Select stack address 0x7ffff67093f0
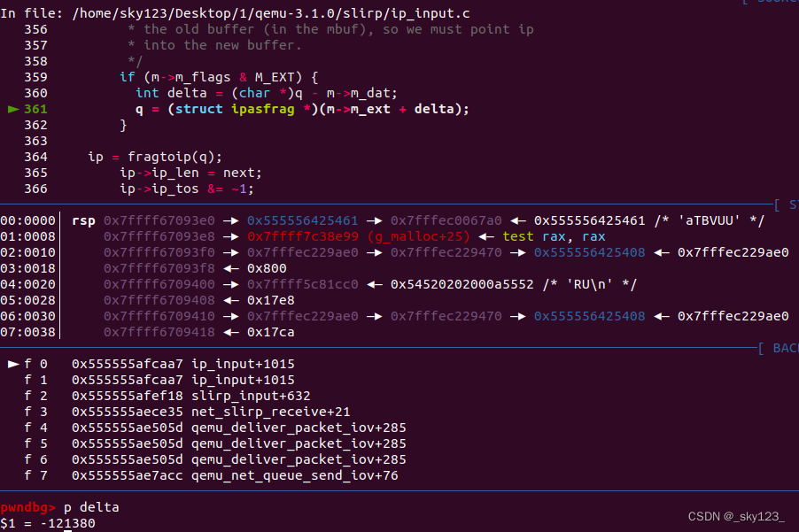Screen dimensions: 799x532 pyautogui.click(x=159, y=252)
